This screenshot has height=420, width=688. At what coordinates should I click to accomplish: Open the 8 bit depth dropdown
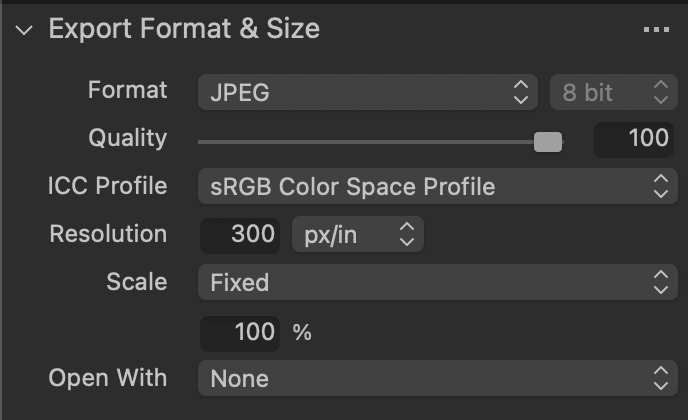tap(614, 92)
